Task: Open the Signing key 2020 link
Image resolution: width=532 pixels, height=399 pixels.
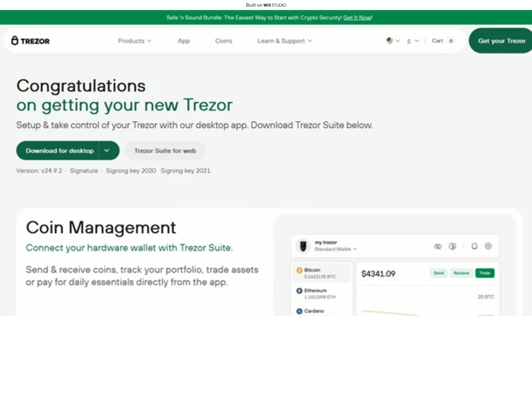Action: pyautogui.click(x=131, y=171)
